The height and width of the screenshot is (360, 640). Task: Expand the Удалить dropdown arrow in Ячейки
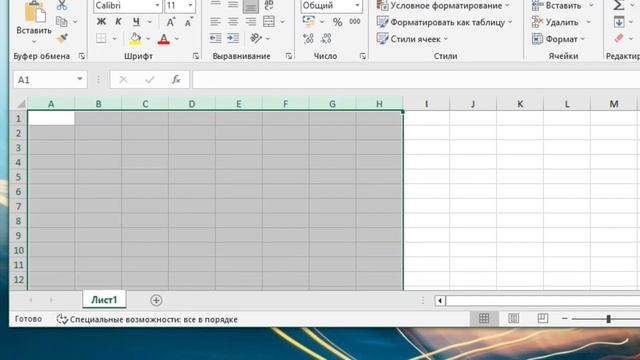point(588,22)
